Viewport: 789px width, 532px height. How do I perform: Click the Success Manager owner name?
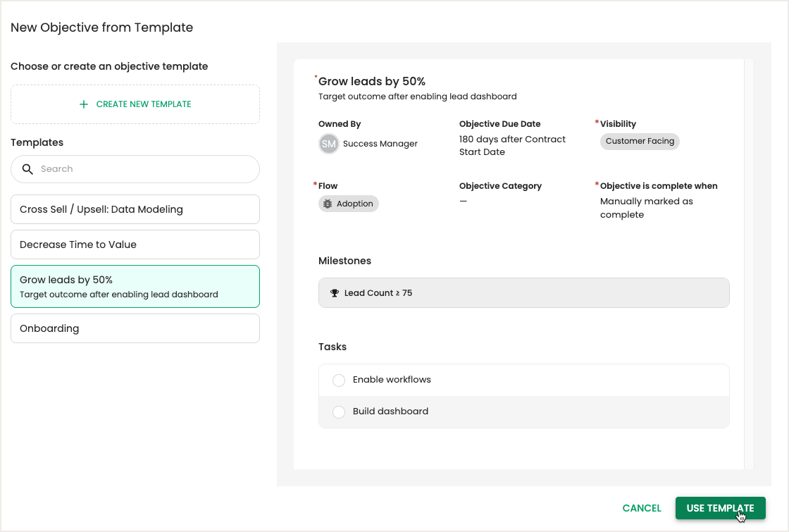point(380,144)
